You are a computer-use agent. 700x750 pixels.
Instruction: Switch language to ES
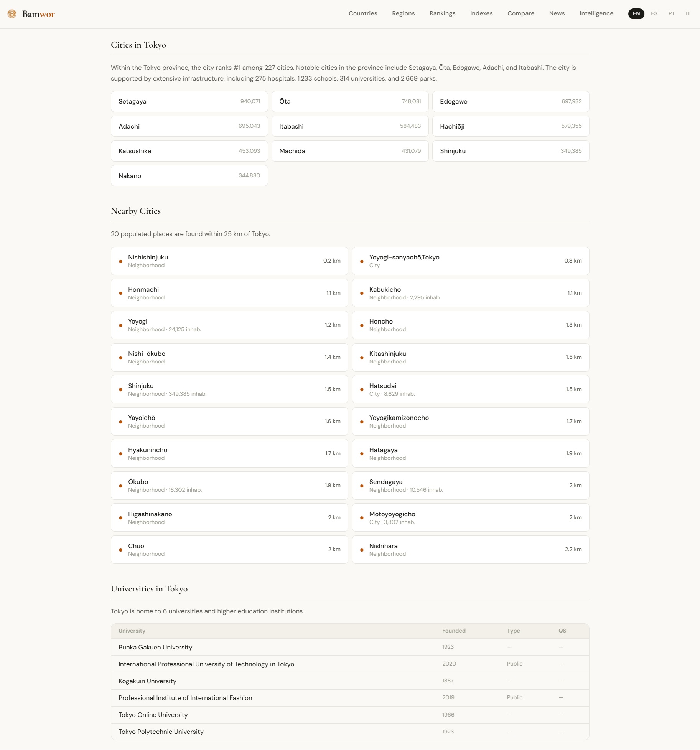(x=654, y=13)
